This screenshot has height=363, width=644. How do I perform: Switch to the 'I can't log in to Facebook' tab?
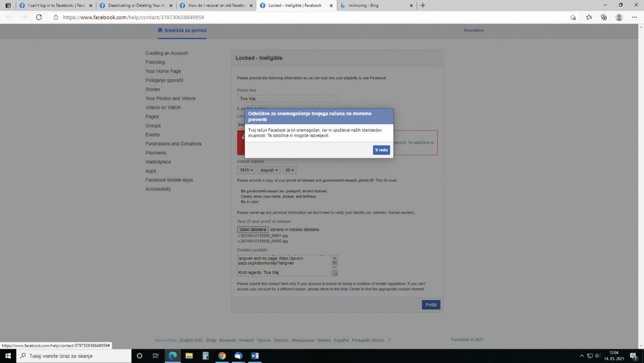point(55,5)
